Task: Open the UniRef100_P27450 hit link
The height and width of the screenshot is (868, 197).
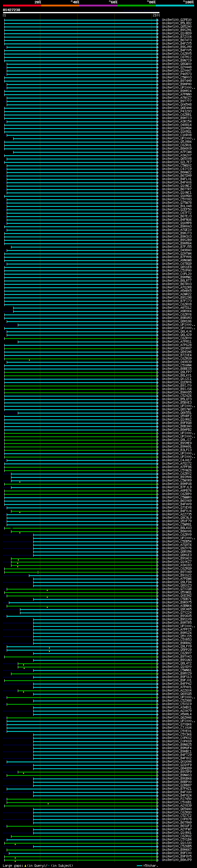Action: 176,799
